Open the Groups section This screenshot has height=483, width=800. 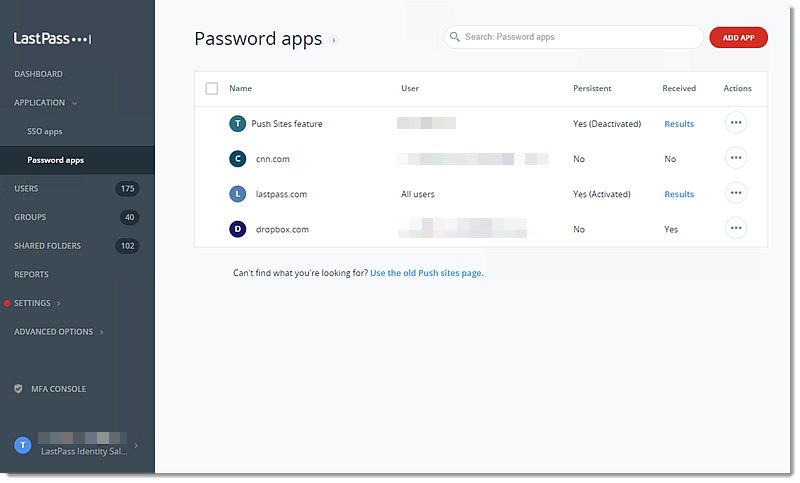click(30, 217)
